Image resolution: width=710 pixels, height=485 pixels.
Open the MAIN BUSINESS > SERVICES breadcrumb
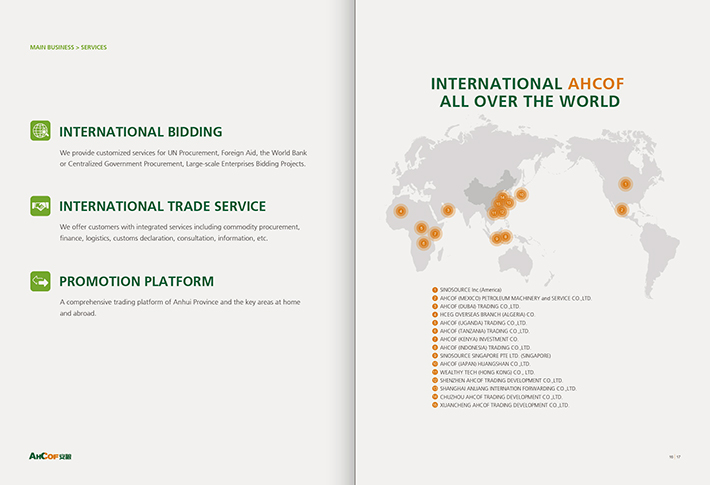(69, 47)
